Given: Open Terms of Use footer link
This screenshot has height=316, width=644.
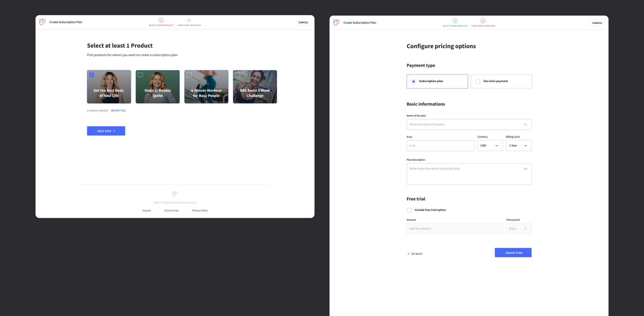Looking at the screenshot, I should point(171,210).
